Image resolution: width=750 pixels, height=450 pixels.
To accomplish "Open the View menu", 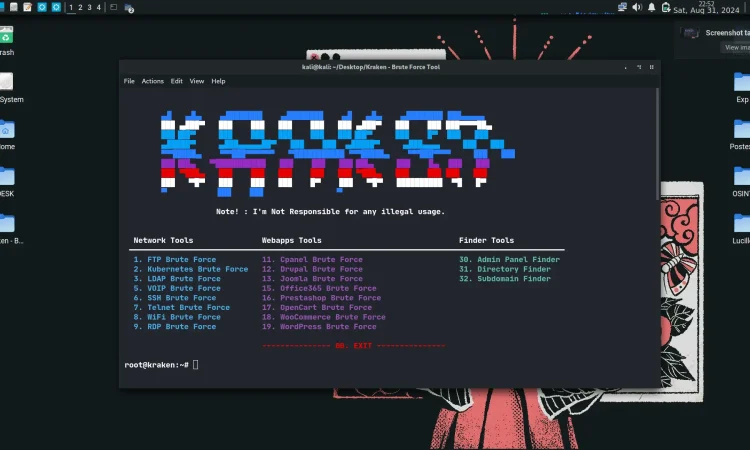I will click(197, 81).
